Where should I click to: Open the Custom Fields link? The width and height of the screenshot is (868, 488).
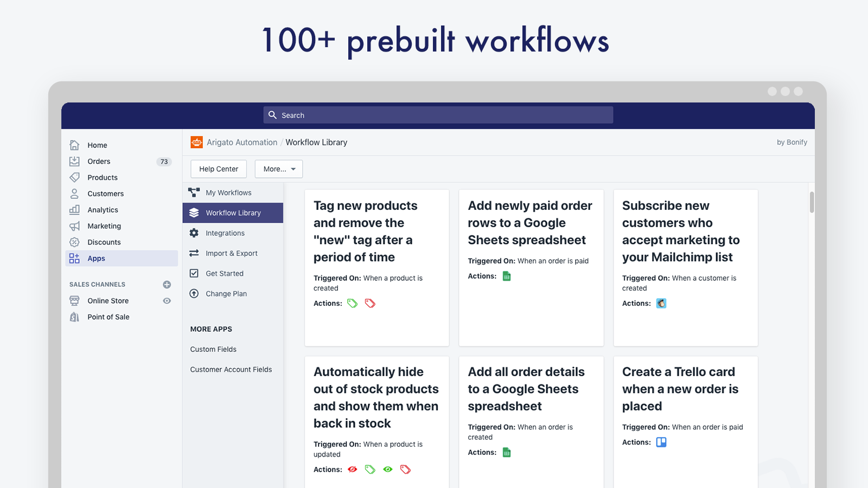tap(213, 349)
